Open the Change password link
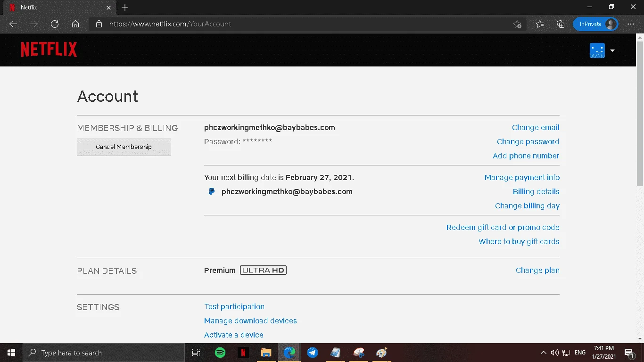 (528, 141)
